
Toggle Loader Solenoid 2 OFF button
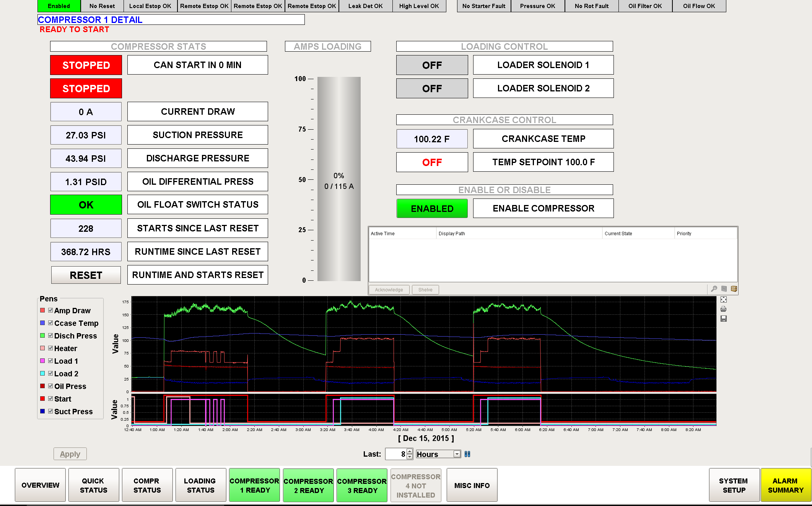point(432,88)
